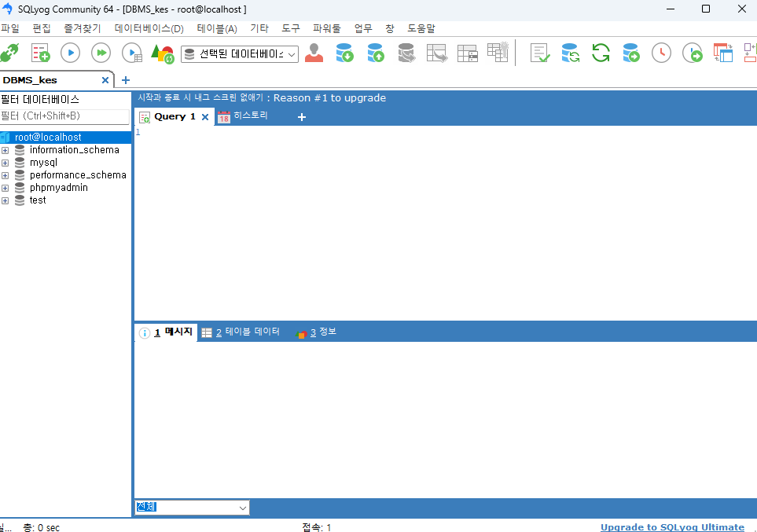Click the export database upload icon
The width and height of the screenshot is (757, 532).
click(376, 53)
